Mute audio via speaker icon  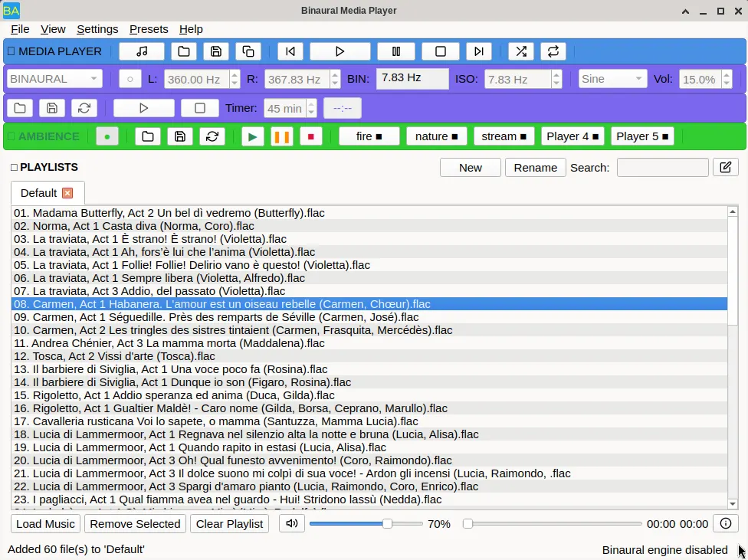[292, 524]
